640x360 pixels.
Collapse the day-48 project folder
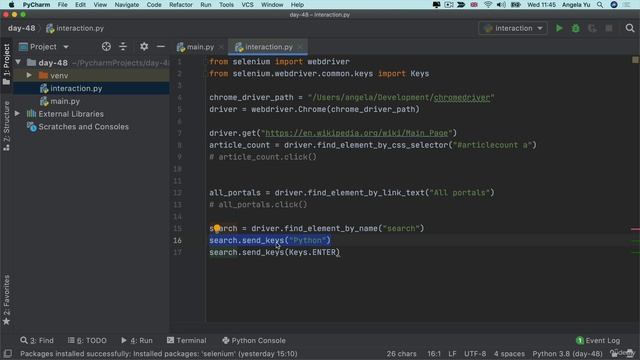[x=18, y=62]
